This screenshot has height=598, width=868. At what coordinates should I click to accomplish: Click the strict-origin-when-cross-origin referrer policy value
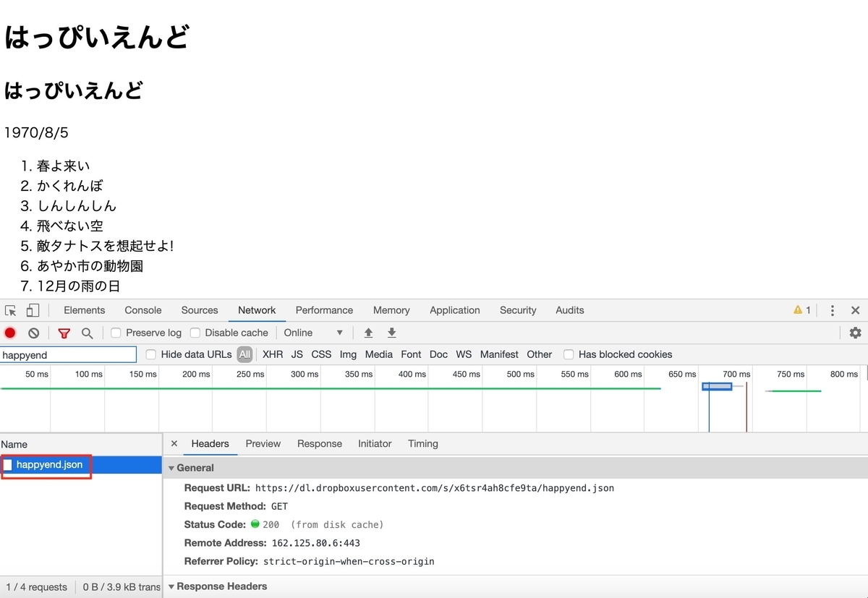coord(349,561)
